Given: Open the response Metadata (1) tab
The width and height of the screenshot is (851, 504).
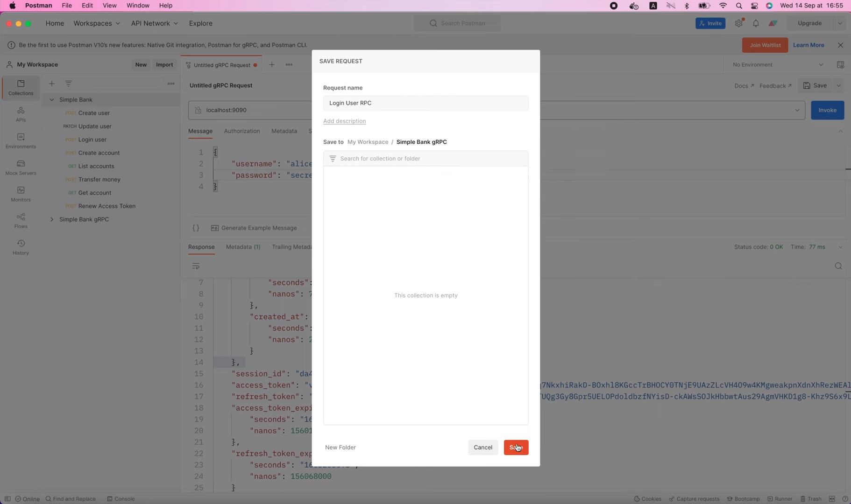Looking at the screenshot, I should pyautogui.click(x=243, y=247).
